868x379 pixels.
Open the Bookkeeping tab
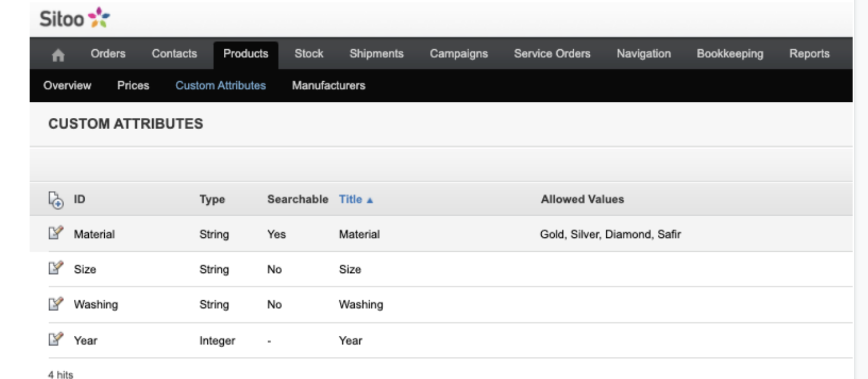pos(730,54)
